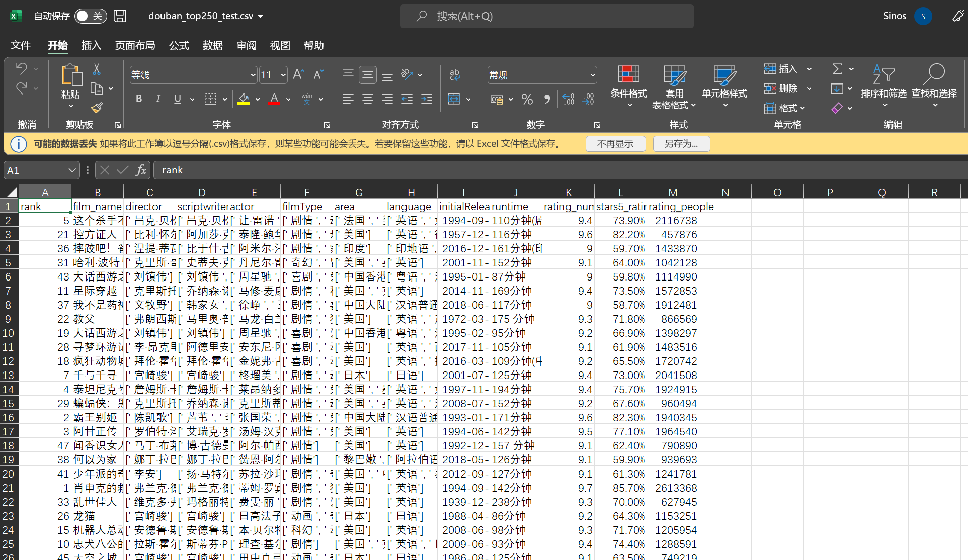
Task: Click the formula bar showing rank
Action: (x=560, y=170)
